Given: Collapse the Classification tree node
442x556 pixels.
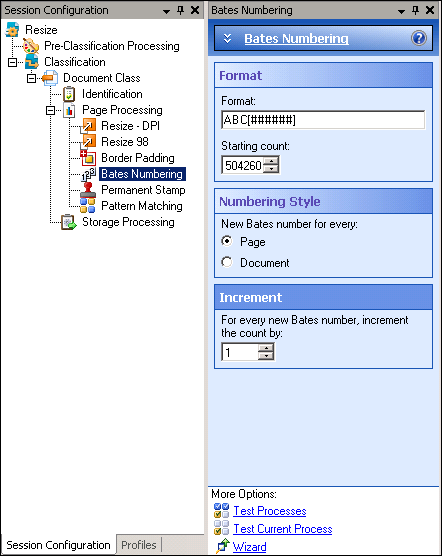Looking at the screenshot, I should click(12, 62).
